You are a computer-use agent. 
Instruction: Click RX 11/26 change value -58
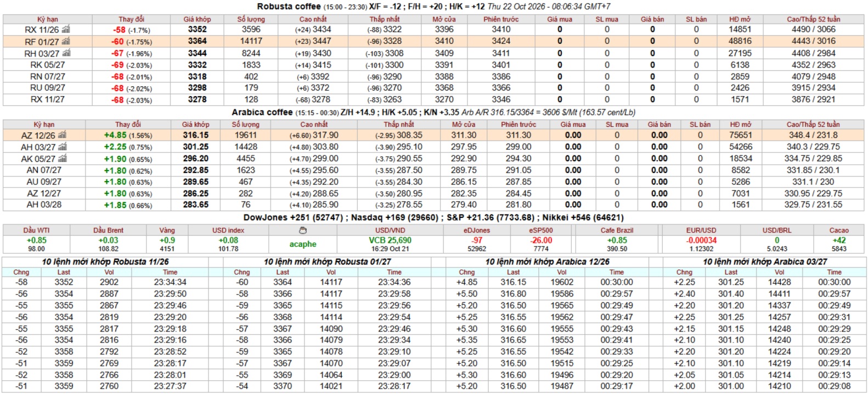[x=119, y=30]
